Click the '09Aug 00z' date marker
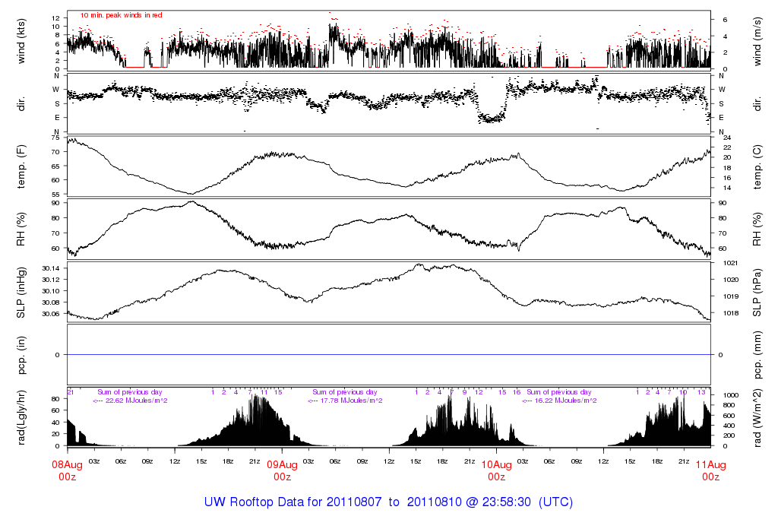This screenshot has width=778, height=532. (283, 470)
